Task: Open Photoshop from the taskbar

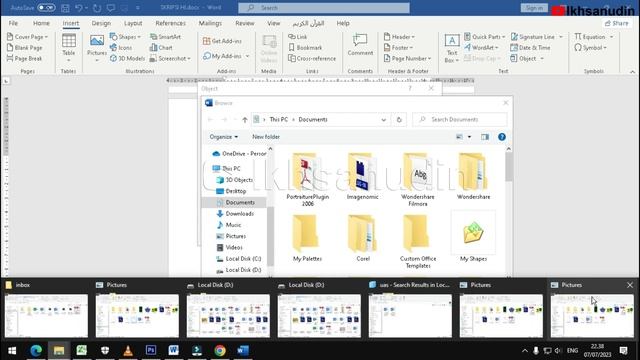Action: pyautogui.click(x=151, y=350)
